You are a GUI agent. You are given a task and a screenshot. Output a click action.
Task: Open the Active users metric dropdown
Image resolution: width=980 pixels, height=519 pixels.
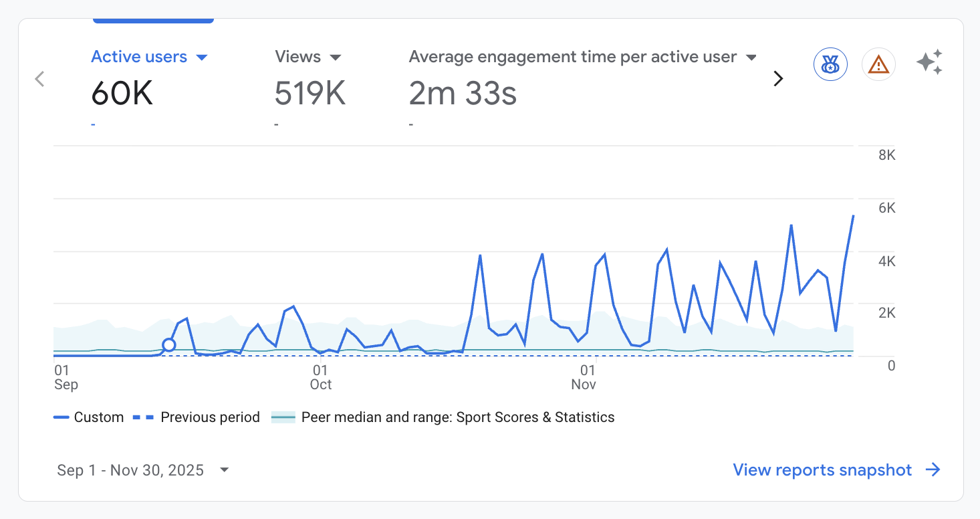tap(201, 58)
